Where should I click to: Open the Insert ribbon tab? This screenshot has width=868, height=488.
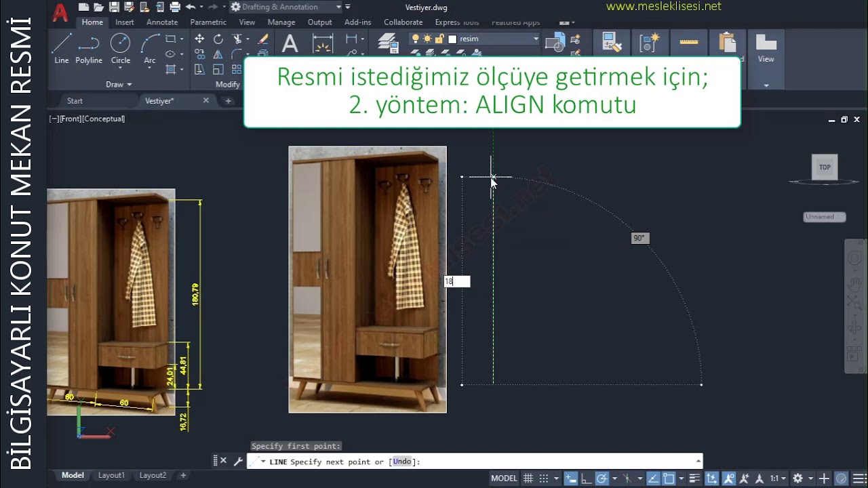point(125,22)
